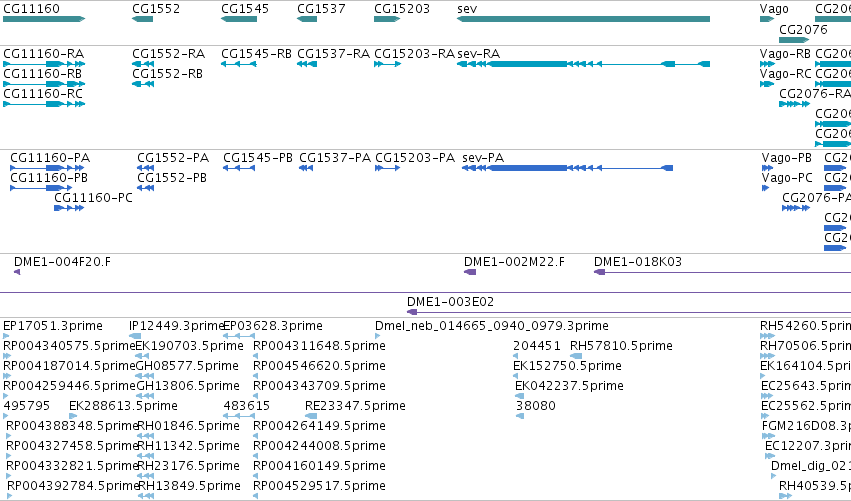
Task: Select transcript CG11160-RB
Action: coord(44,84)
